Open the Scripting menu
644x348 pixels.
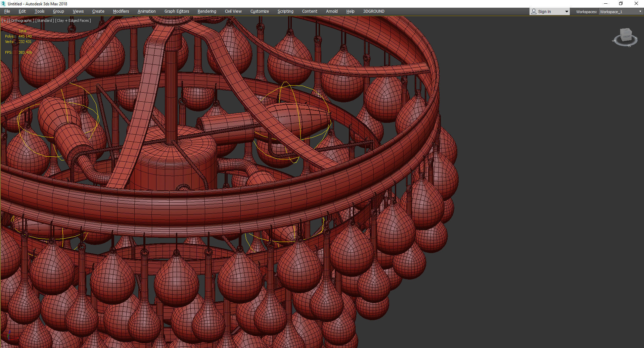click(285, 11)
